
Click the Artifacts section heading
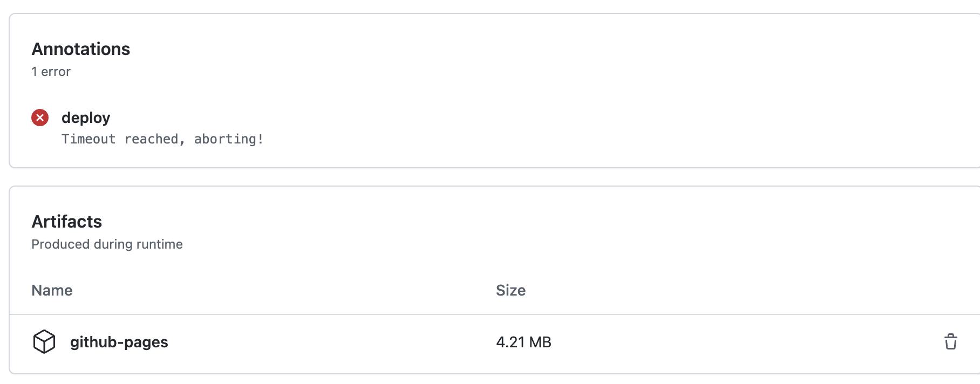click(x=67, y=221)
